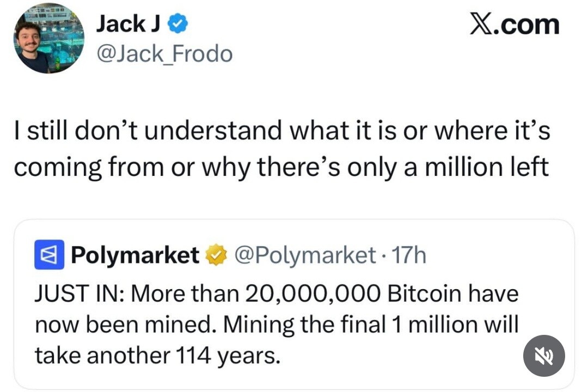Unmute the video with the speaker icon
This screenshot has width=588, height=392.
click(544, 357)
